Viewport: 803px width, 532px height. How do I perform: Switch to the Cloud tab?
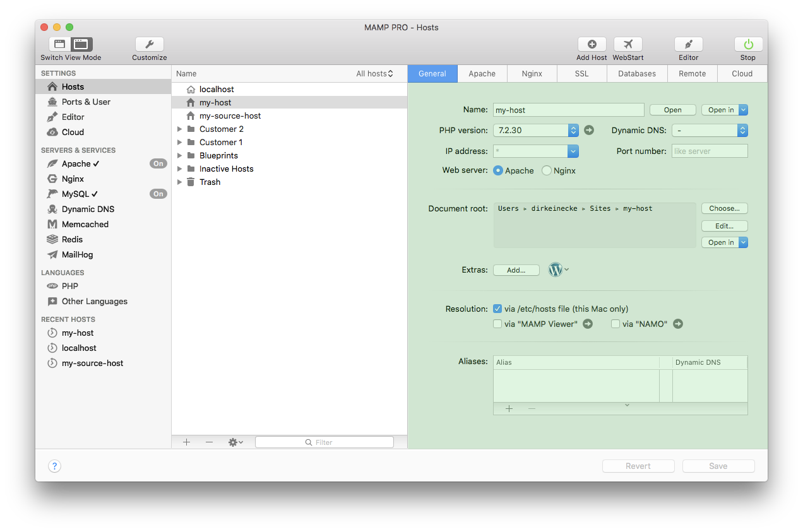click(742, 74)
